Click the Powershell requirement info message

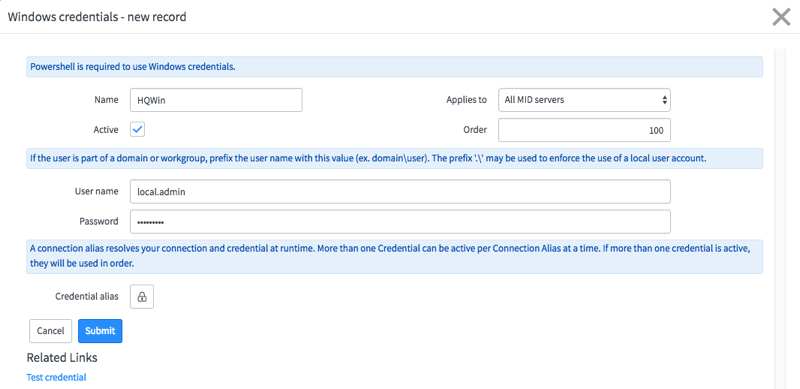tap(394, 67)
